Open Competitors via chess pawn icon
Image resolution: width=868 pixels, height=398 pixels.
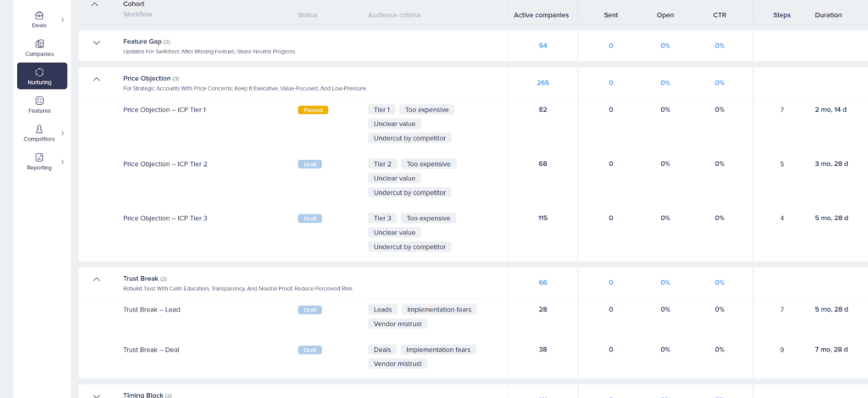[x=40, y=133]
